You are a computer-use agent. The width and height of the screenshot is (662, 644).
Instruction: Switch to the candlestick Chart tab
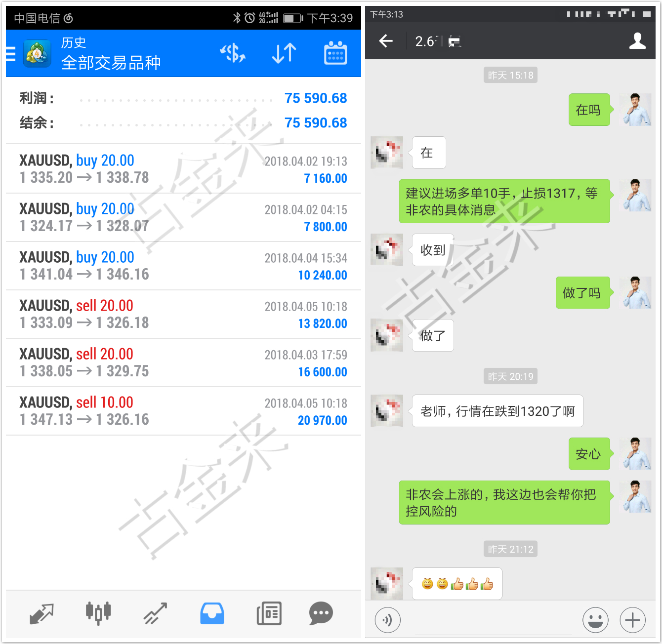[x=98, y=614]
